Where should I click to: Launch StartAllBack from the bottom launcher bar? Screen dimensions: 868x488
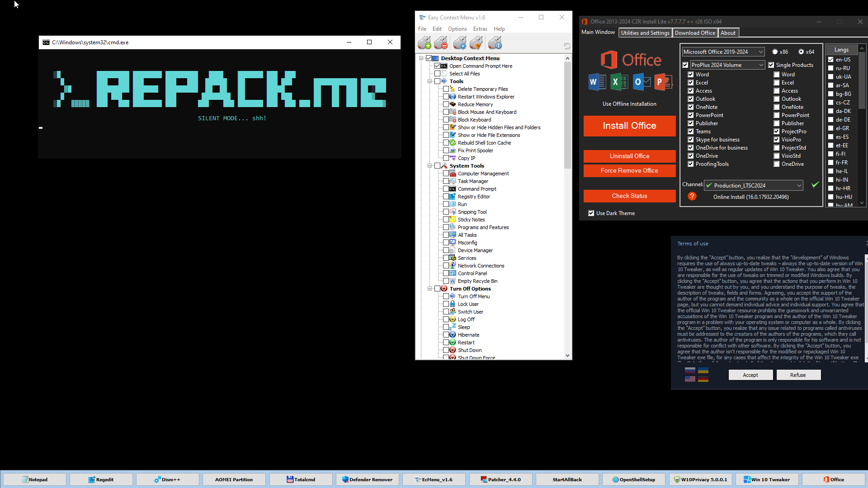pos(567,479)
